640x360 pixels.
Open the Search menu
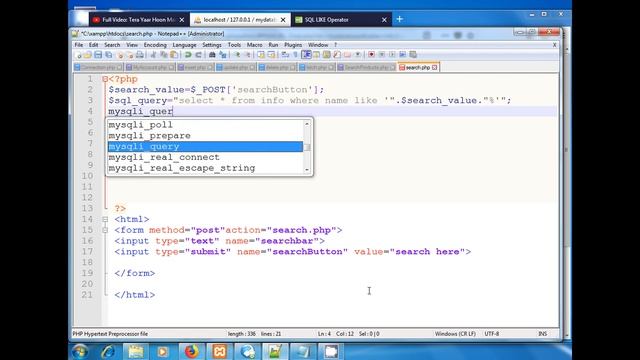click(x=112, y=45)
